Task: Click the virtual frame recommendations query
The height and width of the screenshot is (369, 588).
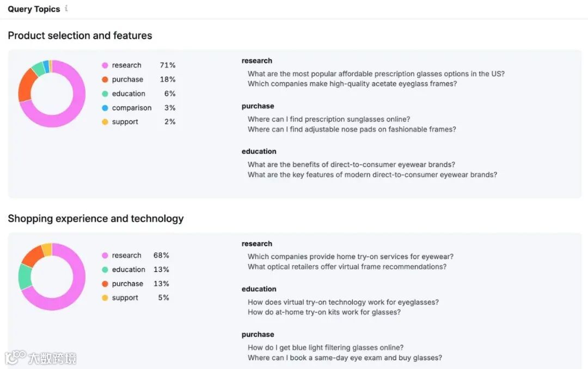Action: pyautogui.click(x=347, y=267)
